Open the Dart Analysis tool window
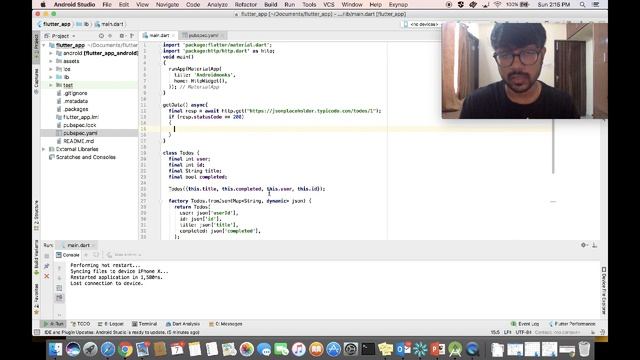 coord(183,324)
